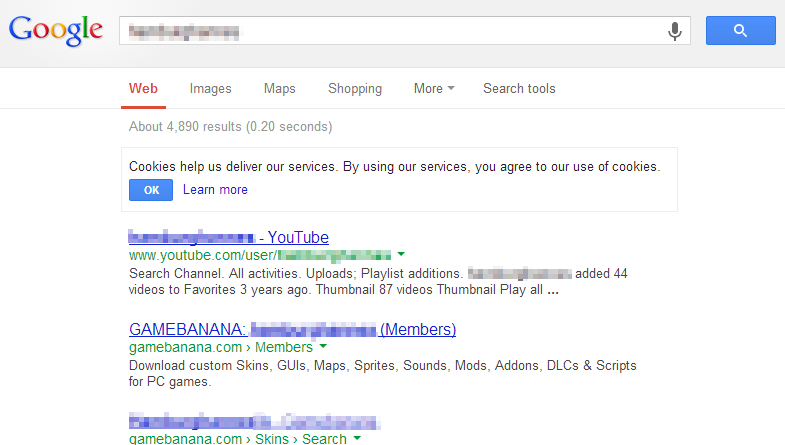Click the 'gamebanana.com › Skins › Search' URL text
Viewport: 785px width, 445px height.
tap(238, 438)
